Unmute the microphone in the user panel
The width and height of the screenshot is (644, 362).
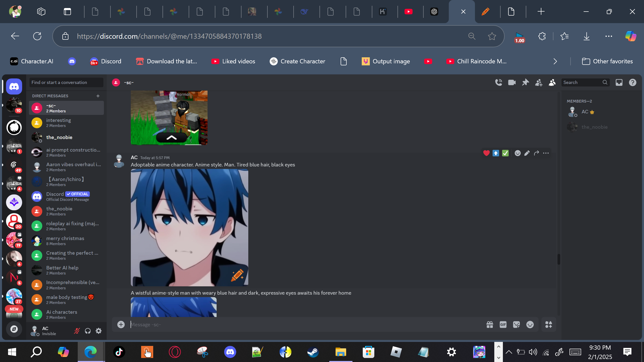77,331
